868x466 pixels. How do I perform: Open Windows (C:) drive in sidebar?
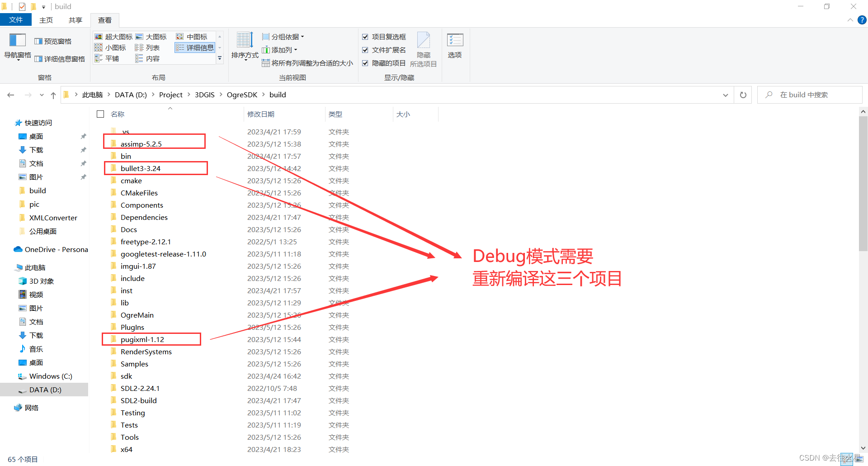[45, 376]
